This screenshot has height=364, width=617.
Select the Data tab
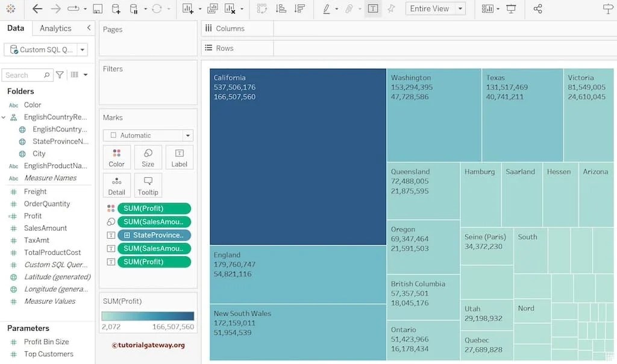[16, 28]
